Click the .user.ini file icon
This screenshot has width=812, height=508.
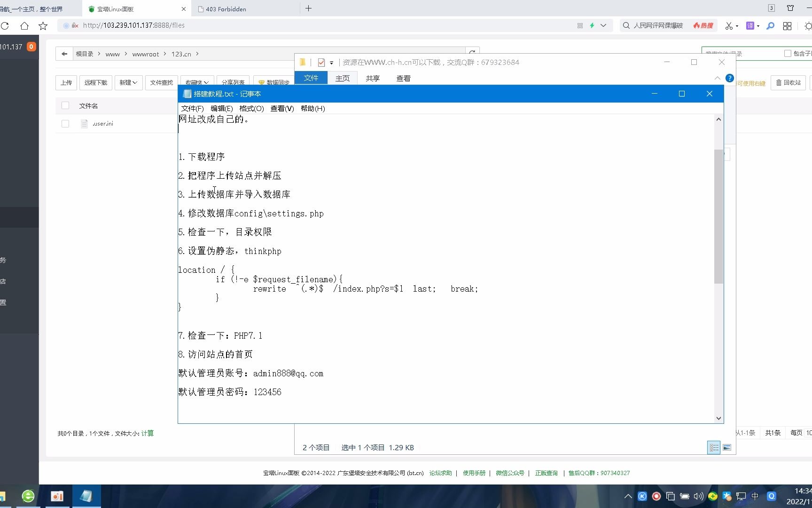tap(84, 124)
